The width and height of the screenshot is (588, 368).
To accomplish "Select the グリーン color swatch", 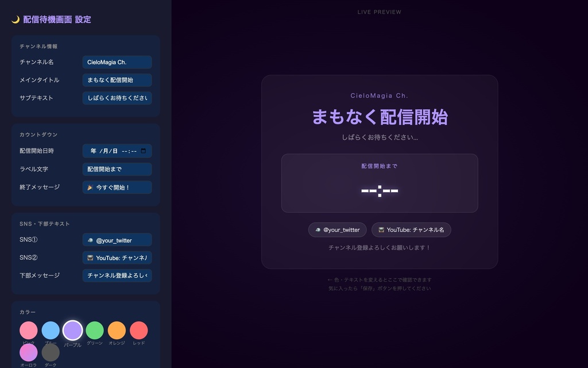I will tap(95, 331).
